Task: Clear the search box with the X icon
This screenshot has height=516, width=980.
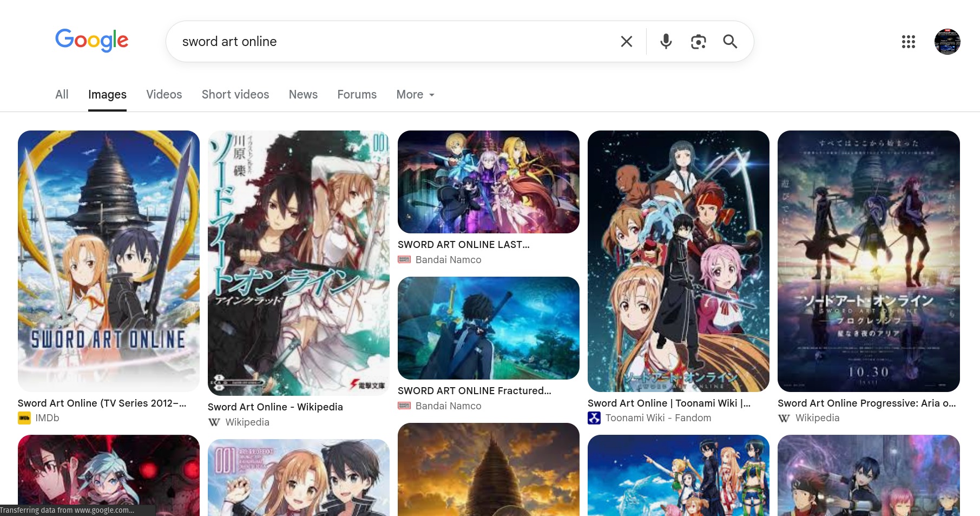Action: (x=626, y=42)
